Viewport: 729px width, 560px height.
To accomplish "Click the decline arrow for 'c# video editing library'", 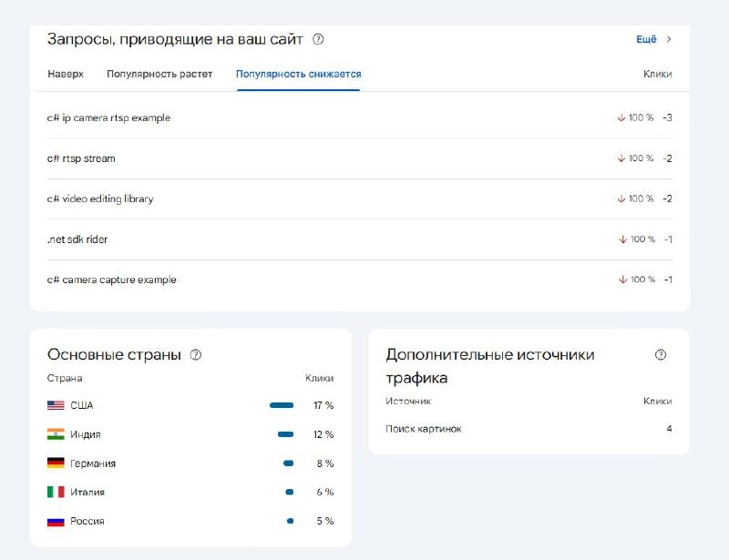I will click(x=621, y=199).
